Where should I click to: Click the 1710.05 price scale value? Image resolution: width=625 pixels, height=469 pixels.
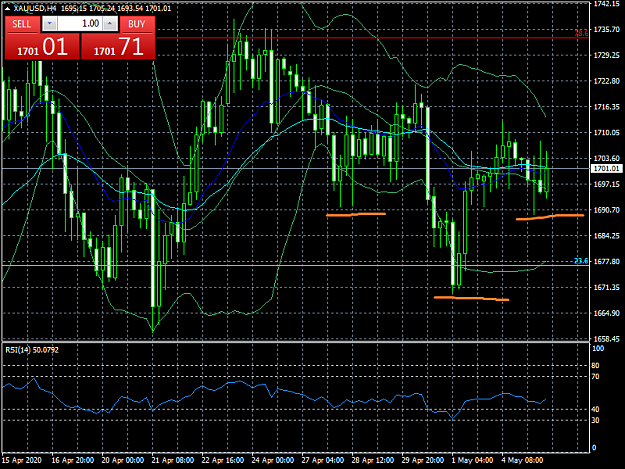(x=606, y=133)
